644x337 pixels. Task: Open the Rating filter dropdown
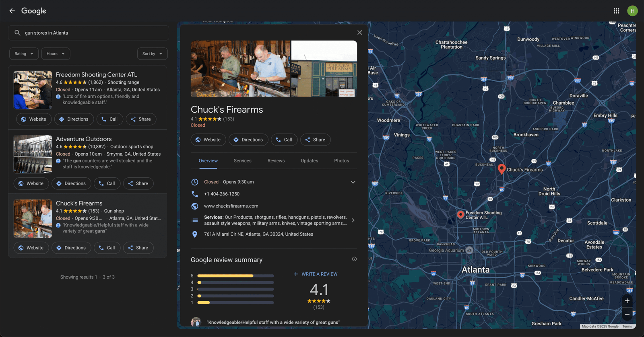point(24,54)
